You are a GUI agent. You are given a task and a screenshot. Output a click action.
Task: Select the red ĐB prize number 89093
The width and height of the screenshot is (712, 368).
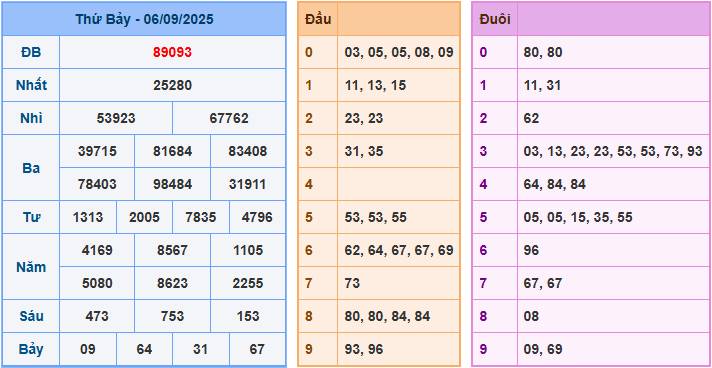(x=172, y=53)
